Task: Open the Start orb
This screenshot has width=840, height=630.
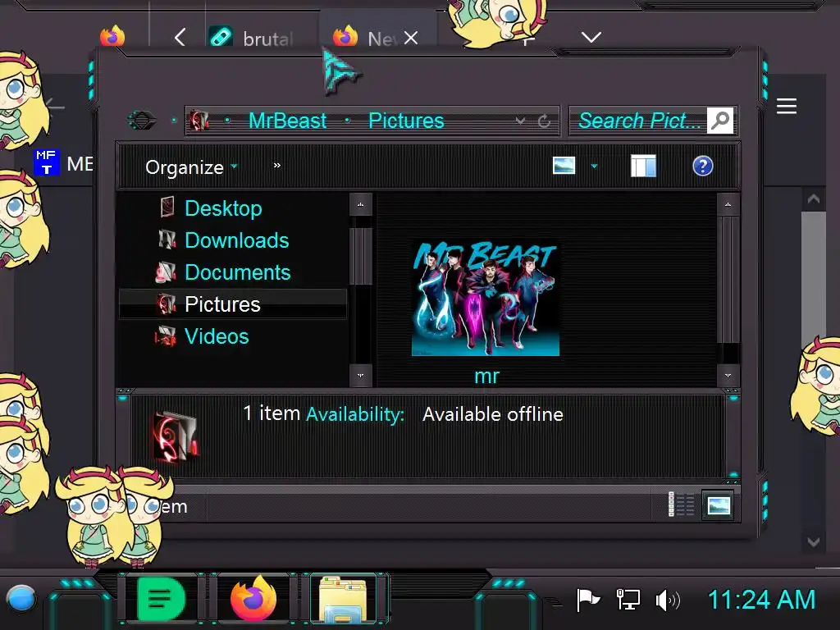Action: 21,599
